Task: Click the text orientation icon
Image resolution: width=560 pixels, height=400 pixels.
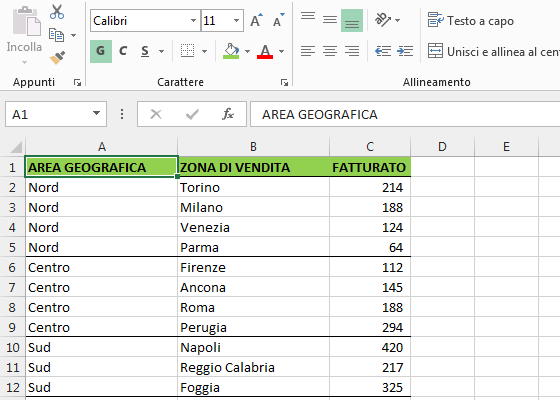Action: point(383,20)
